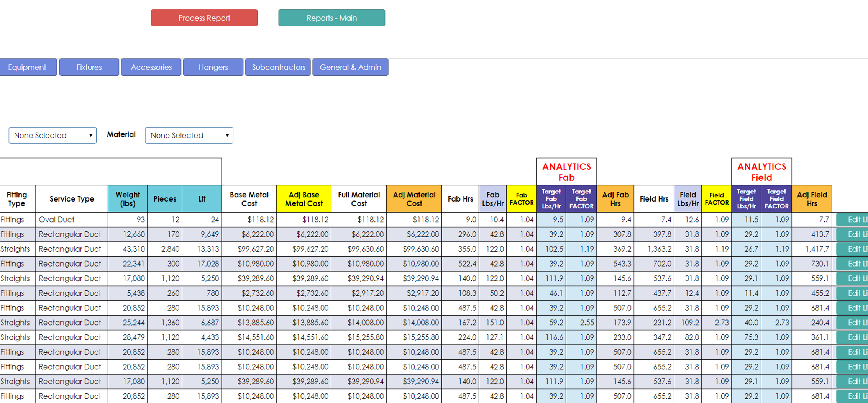This screenshot has height=403, width=868.
Task: Open the Reports - Main page
Action: pyautogui.click(x=331, y=18)
